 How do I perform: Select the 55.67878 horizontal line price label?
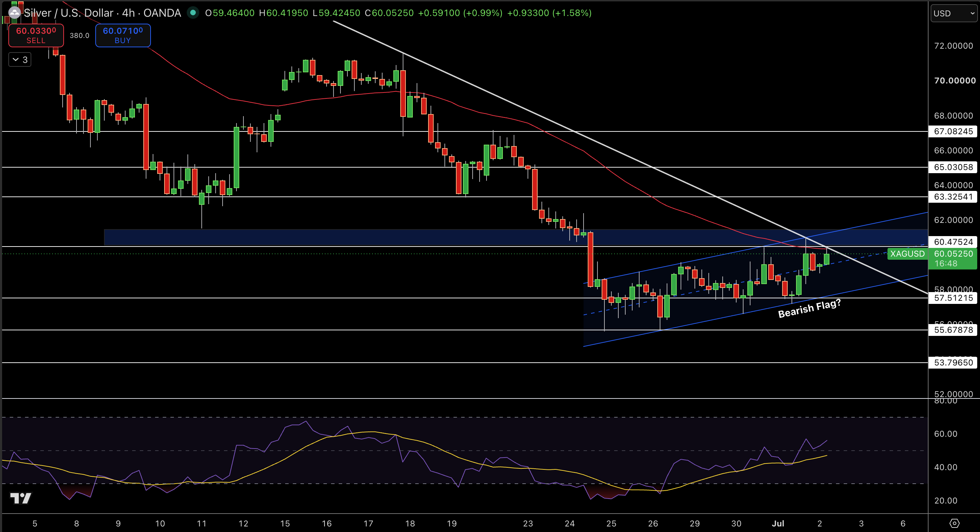click(953, 330)
